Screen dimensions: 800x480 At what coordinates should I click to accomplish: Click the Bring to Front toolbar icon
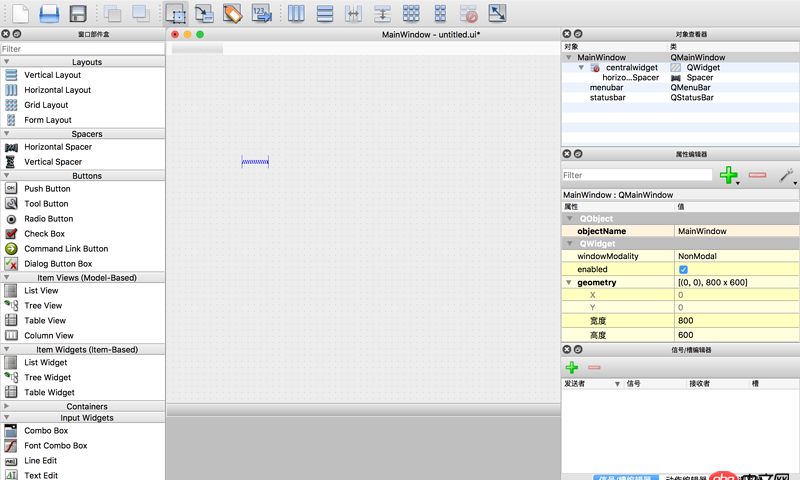(141, 13)
